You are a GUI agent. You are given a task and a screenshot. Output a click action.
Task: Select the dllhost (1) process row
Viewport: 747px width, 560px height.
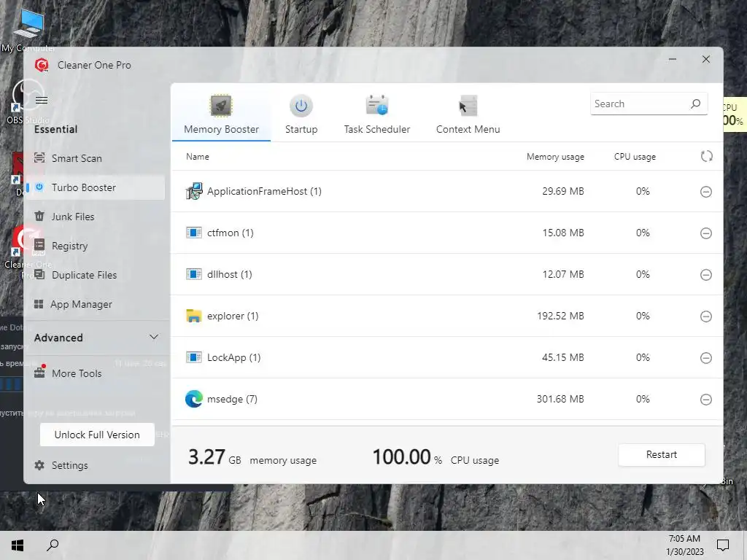(x=447, y=274)
